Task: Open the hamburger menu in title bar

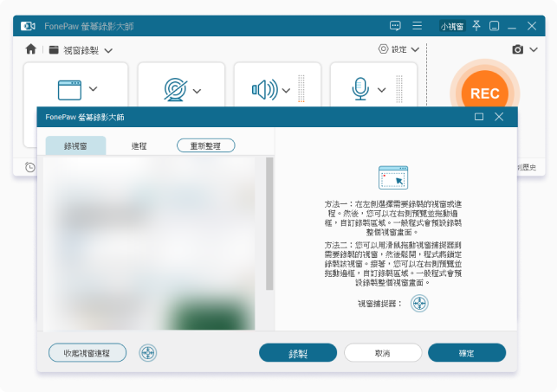Action: pos(417,26)
